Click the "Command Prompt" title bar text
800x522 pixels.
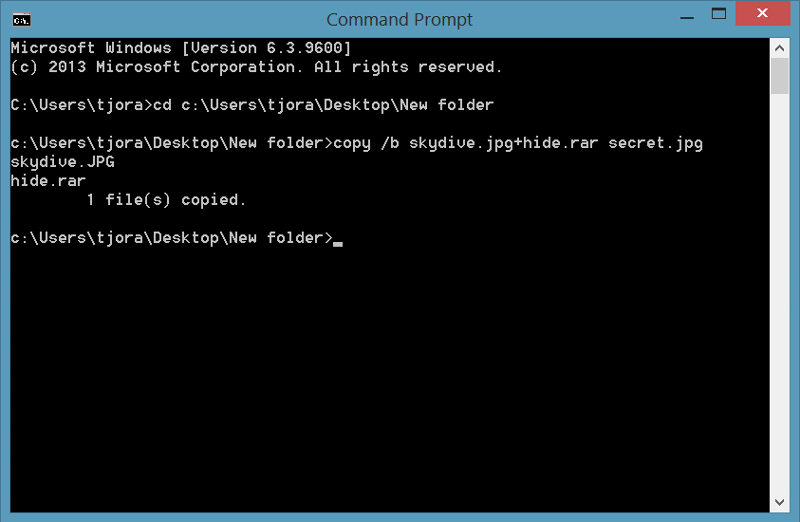[399, 19]
